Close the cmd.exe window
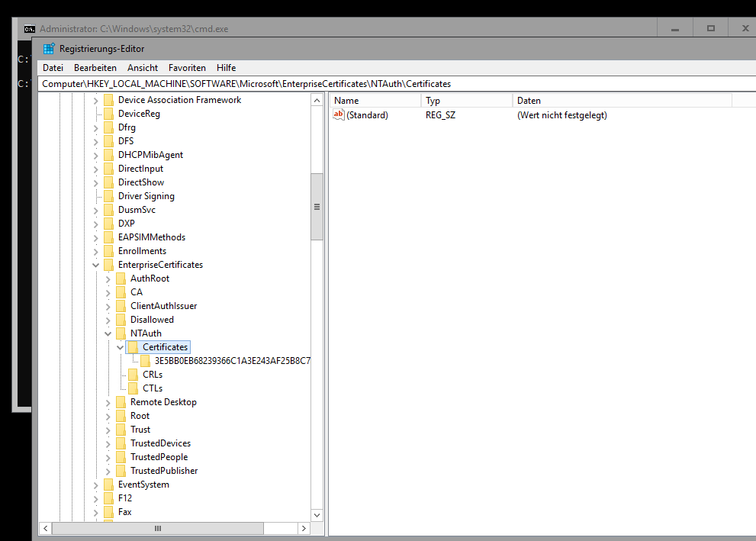Viewport: 756px width, 541px height. point(745,28)
